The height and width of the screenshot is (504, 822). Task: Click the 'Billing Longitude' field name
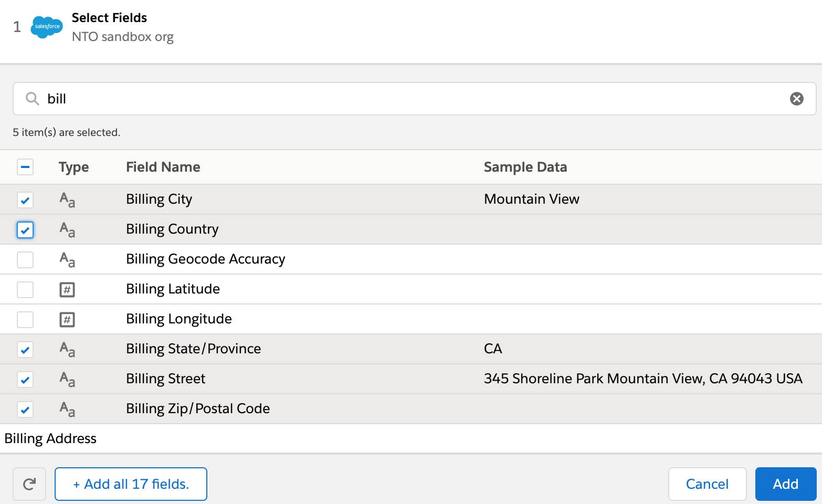[179, 319]
